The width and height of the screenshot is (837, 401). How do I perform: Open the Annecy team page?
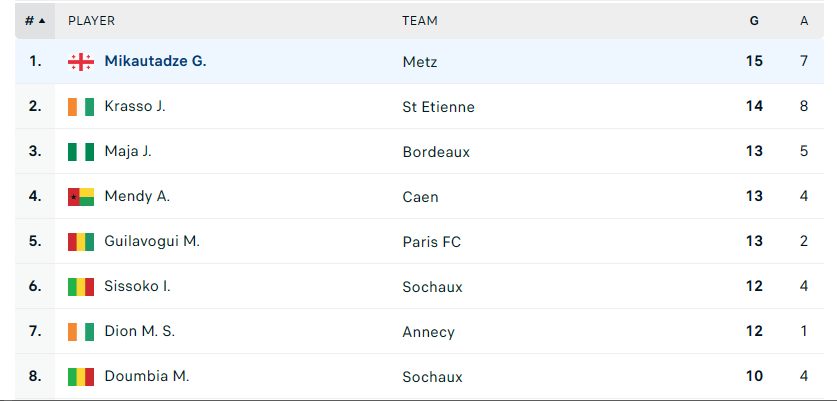coord(429,332)
